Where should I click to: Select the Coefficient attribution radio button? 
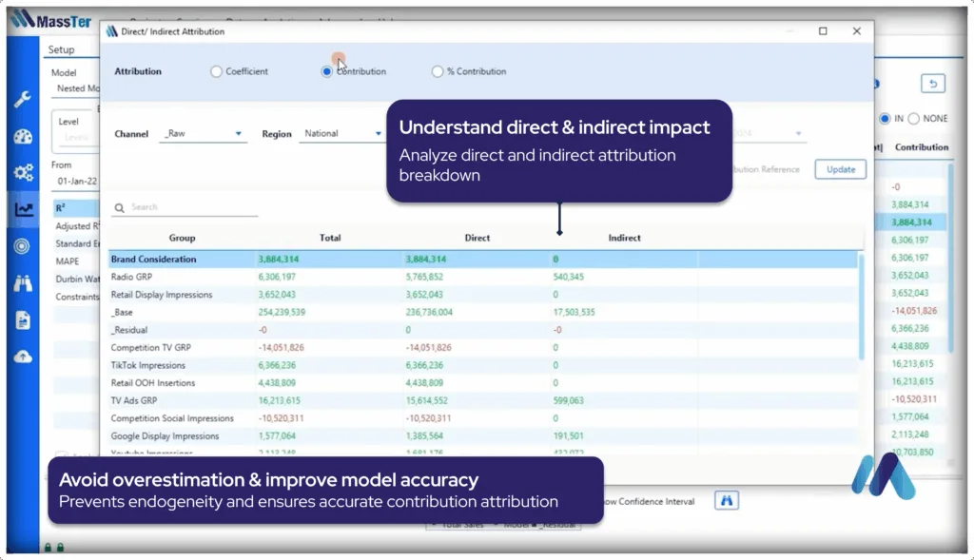coord(216,71)
